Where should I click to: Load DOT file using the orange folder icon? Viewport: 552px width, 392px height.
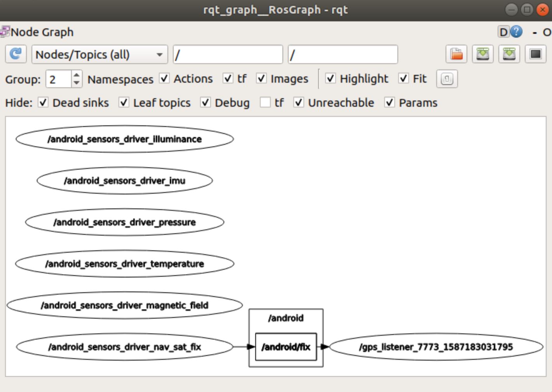coord(456,54)
